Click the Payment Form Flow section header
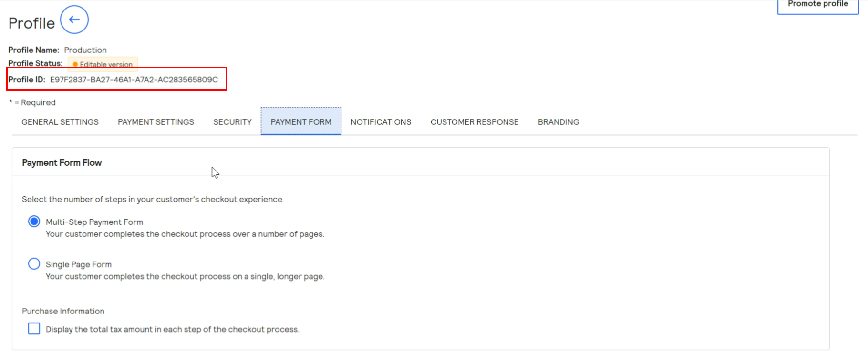 tap(62, 163)
